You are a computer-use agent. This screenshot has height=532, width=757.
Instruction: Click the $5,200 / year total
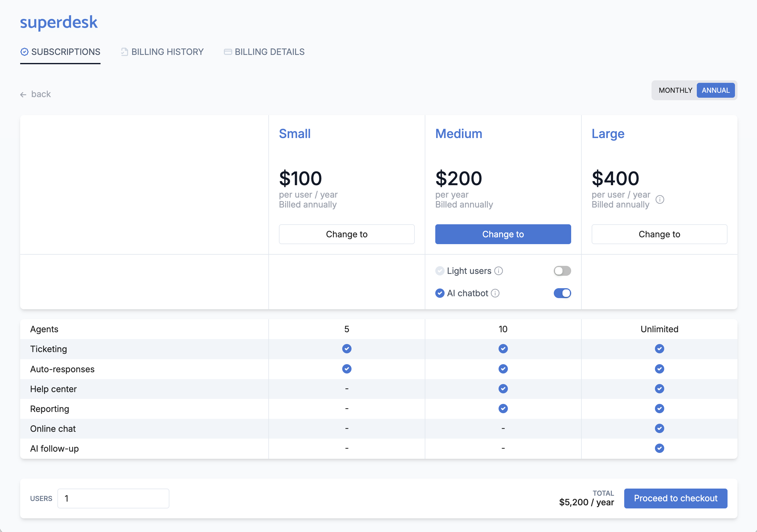[x=587, y=502]
